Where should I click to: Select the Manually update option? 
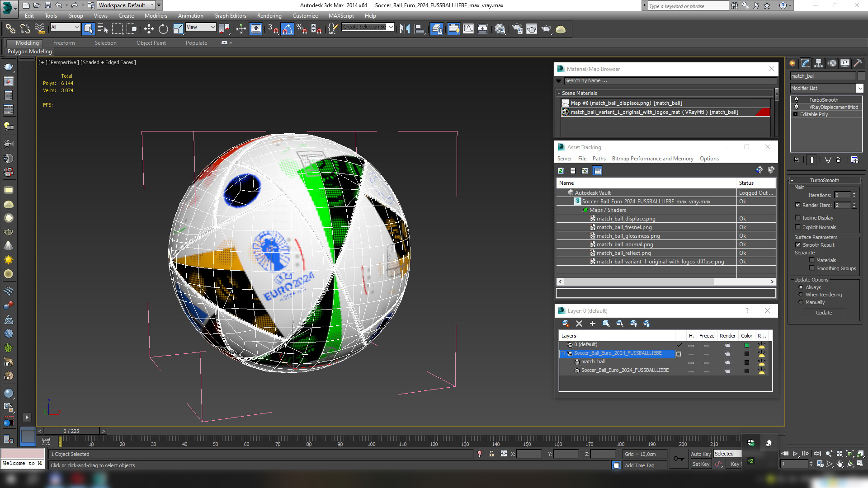pos(801,302)
